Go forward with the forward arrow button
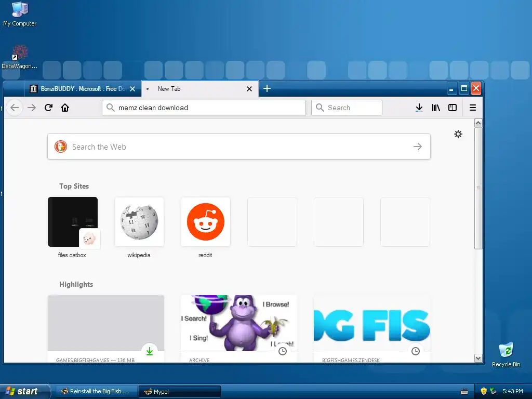 pyautogui.click(x=32, y=108)
